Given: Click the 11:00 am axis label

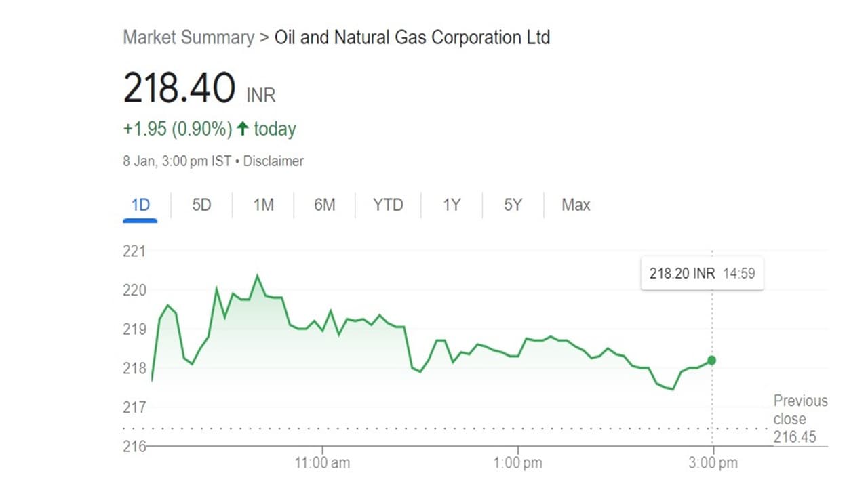Looking at the screenshot, I should [x=322, y=464].
